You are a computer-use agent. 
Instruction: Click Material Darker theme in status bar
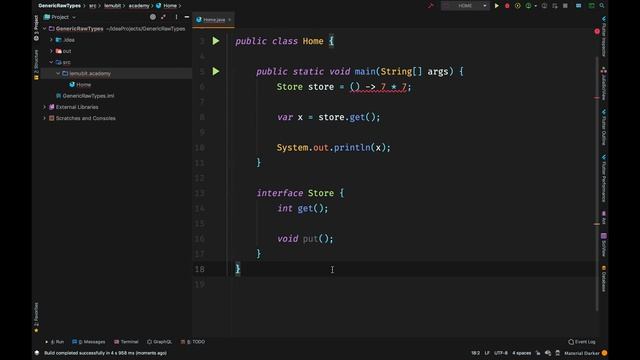(x=582, y=353)
